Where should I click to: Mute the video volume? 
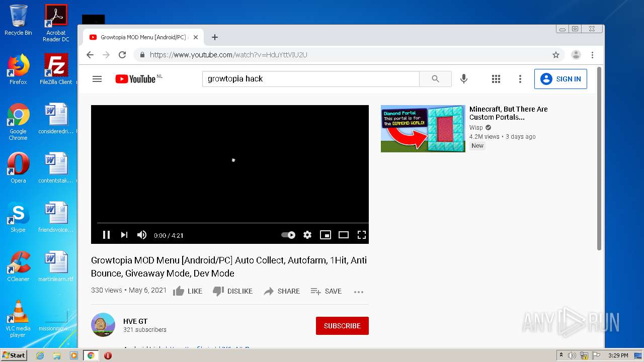142,235
